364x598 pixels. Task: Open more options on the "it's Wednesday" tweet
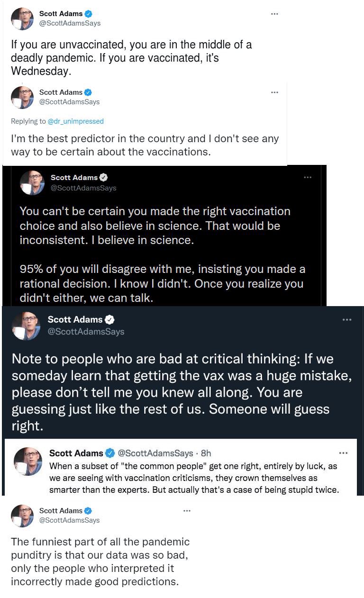coord(274,14)
